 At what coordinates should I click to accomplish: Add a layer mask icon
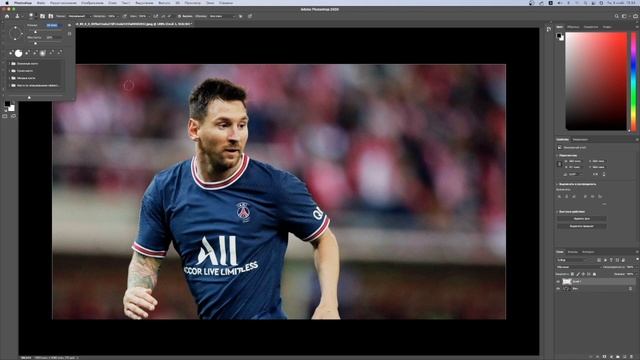coord(604,357)
